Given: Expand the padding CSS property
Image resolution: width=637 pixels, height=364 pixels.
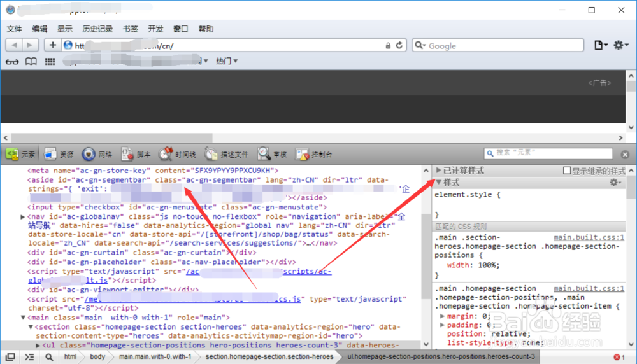Looking at the screenshot, I should (442, 325).
